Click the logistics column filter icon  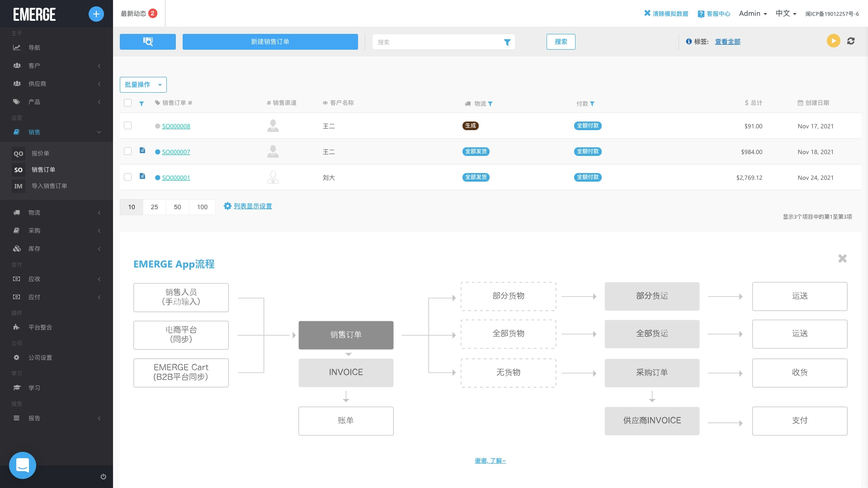(x=490, y=103)
